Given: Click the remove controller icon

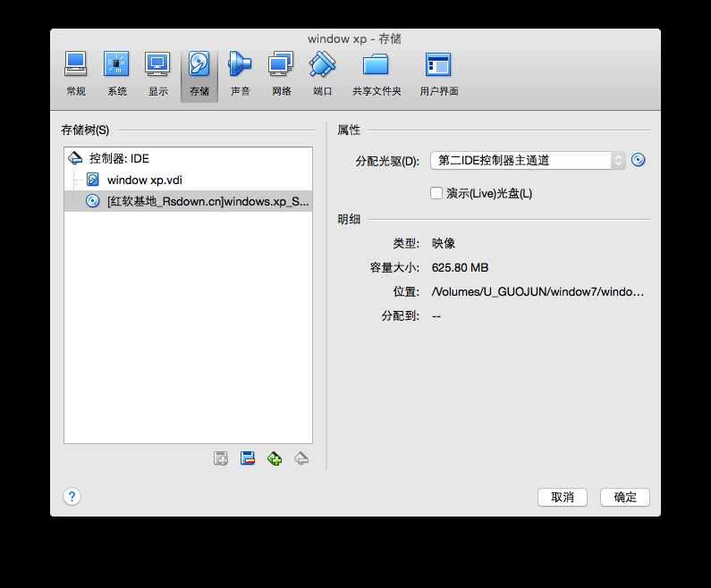Looking at the screenshot, I should (301, 458).
